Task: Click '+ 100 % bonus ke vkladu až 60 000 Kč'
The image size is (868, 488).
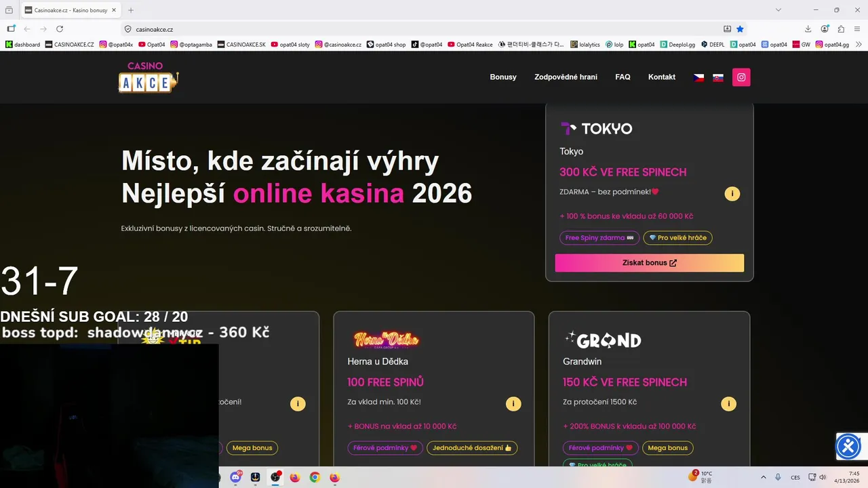Action: point(626,216)
